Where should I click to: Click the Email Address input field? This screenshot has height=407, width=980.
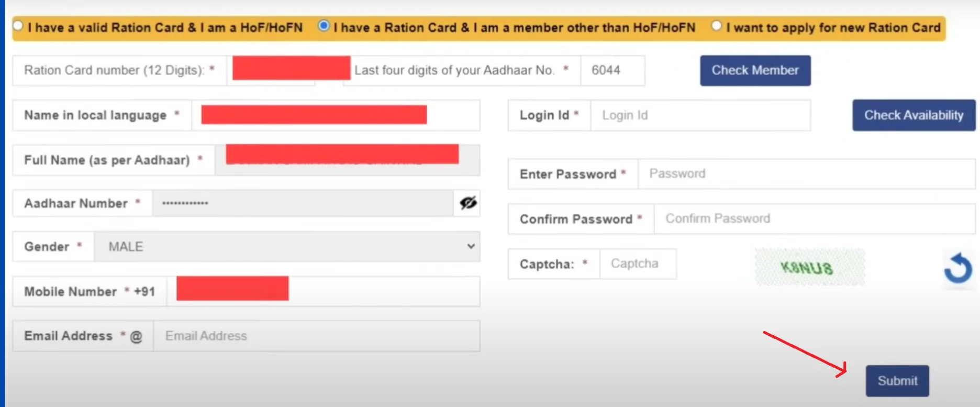coord(316,336)
